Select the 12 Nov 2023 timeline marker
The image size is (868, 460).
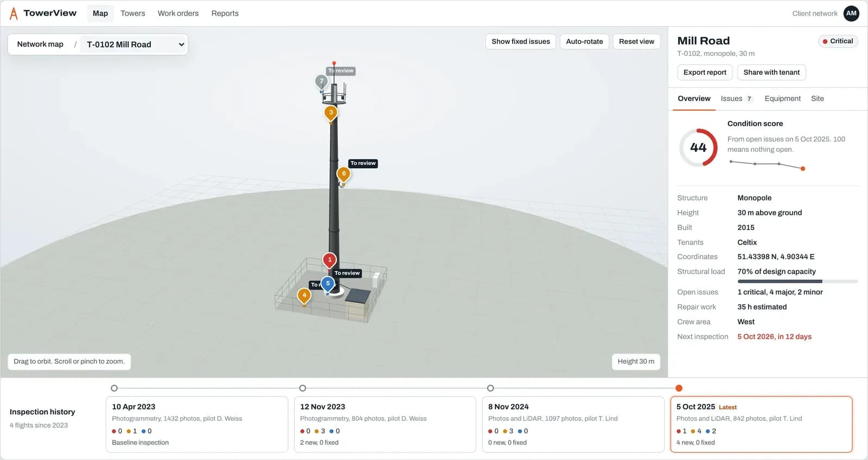point(303,388)
